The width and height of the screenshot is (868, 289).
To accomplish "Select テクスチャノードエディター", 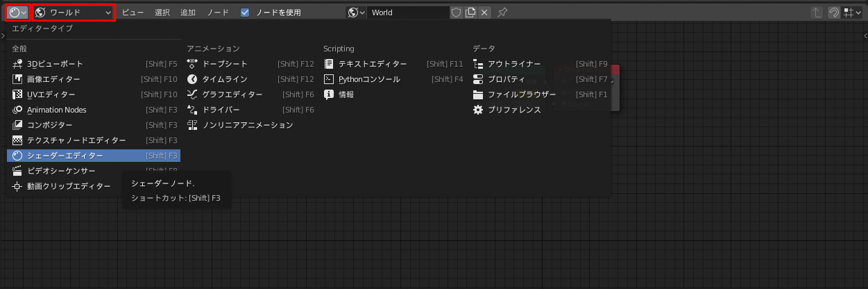I will (94, 140).
